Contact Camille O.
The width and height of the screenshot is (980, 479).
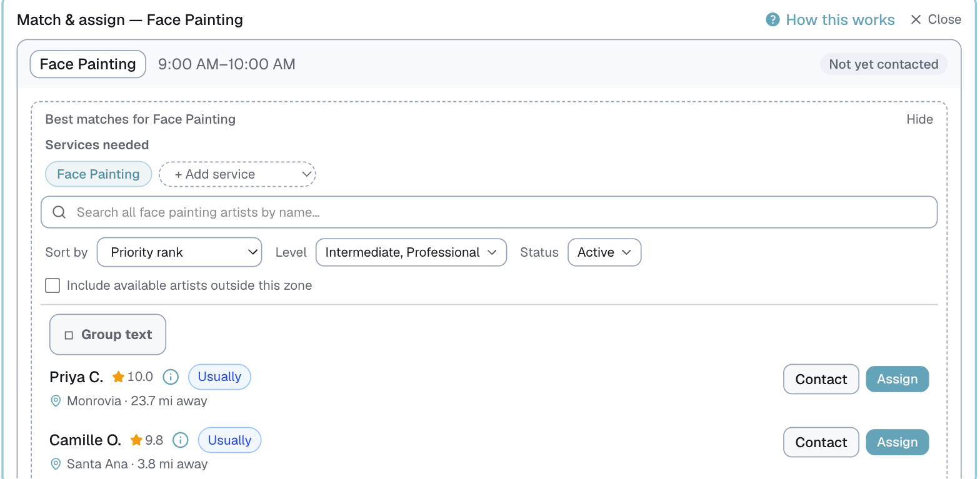coord(821,442)
